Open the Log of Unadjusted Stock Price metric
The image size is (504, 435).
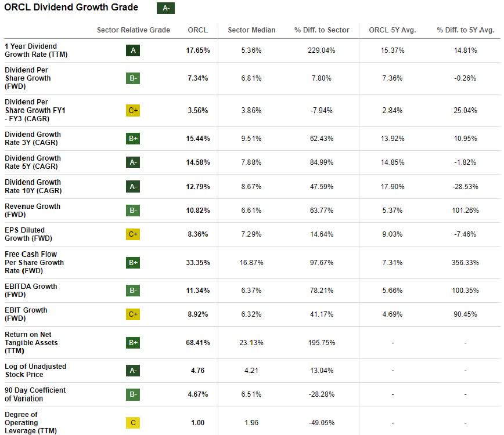point(35,370)
